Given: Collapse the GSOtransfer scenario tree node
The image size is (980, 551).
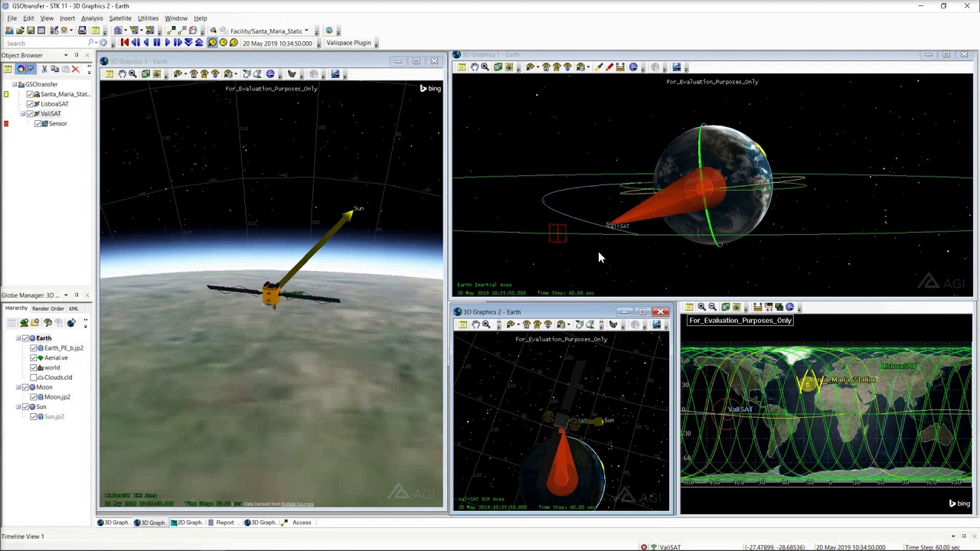Looking at the screenshot, I should click(15, 84).
